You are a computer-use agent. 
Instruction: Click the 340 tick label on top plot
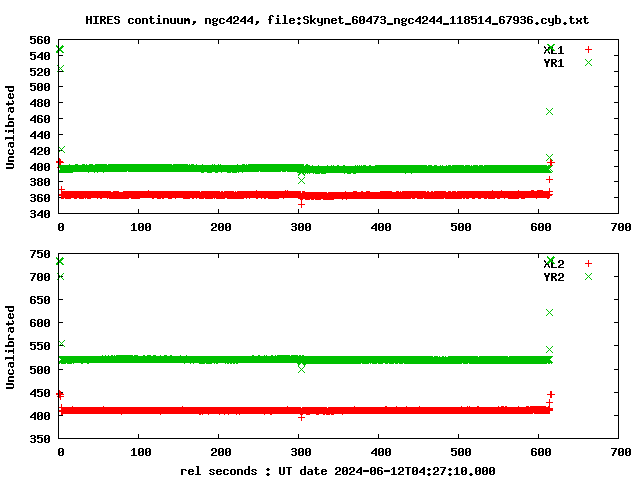click(x=40, y=213)
